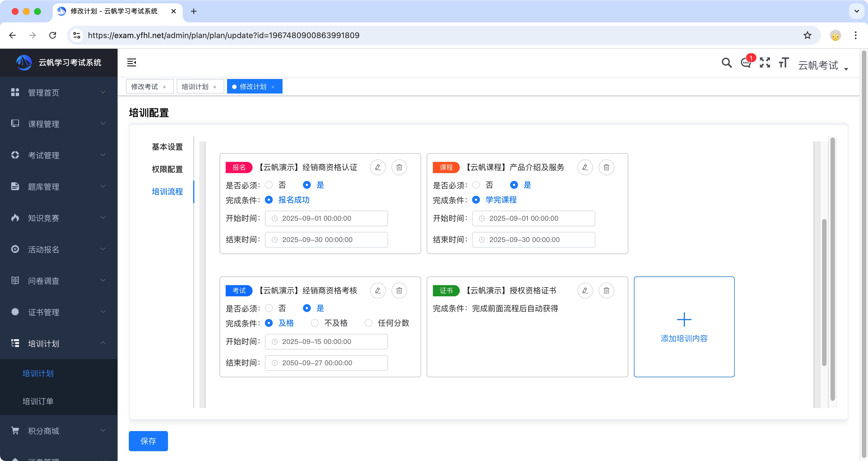The height and width of the screenshot is (461, 868).
Task: Choose 任何分数 for the exam step
Action: pos(368,323)
